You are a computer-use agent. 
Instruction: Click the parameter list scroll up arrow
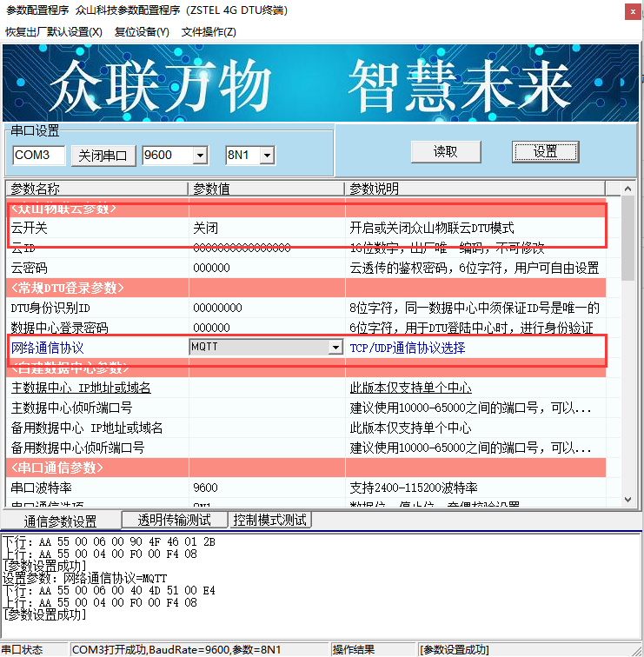(x=627, y=189)
